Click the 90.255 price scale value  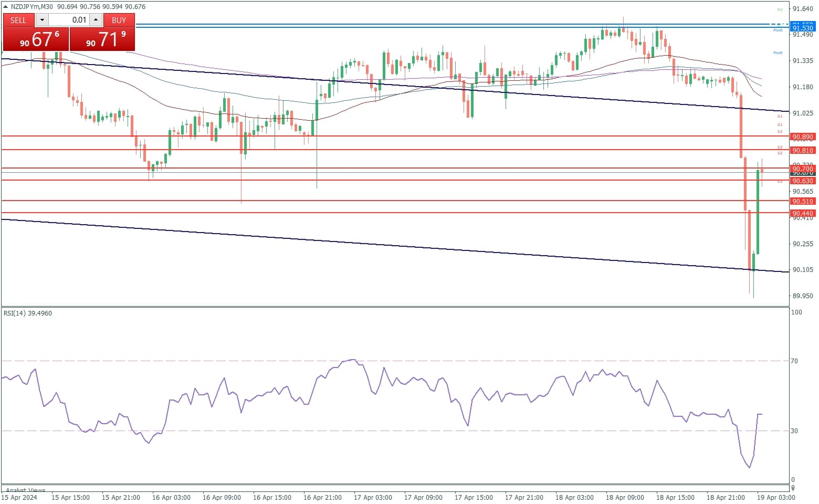point(803,244)
